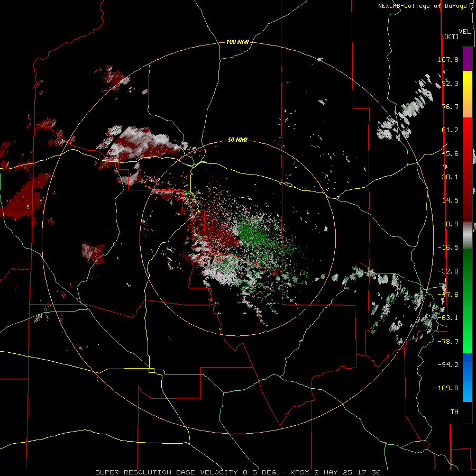Image resolution: width=476 pixels, height=476 pixels.
Task: Click the -109.8 value on velocity scale
Action: pyautogui.click(x=446, y=388)
